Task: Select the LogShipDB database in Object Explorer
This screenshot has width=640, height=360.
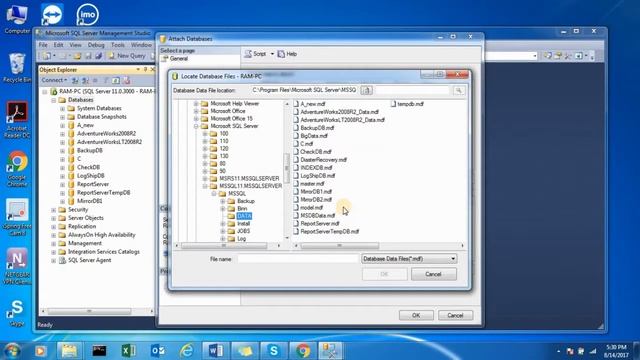Action: (91, 176)
